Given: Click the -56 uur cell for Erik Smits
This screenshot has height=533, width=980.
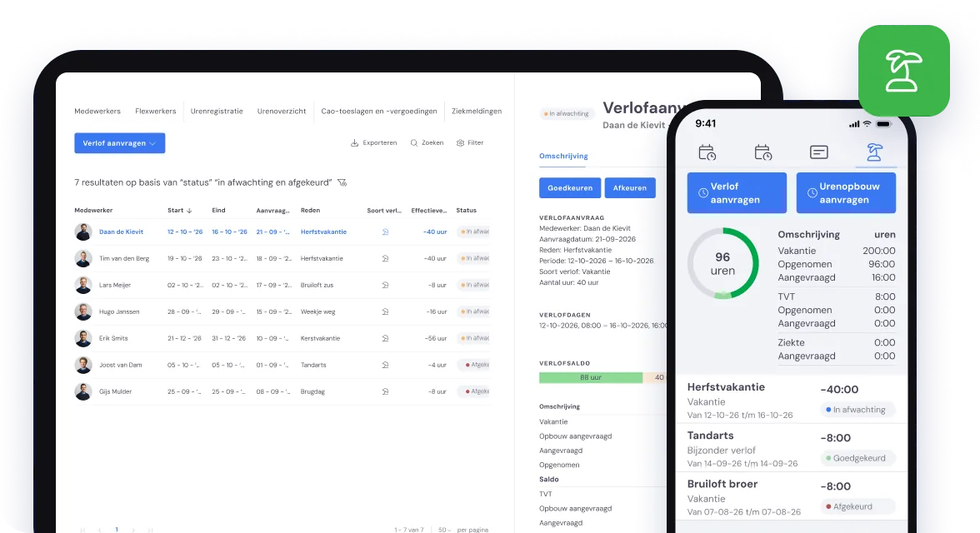Looking at the screenshot, I should [x=437, y=339].
